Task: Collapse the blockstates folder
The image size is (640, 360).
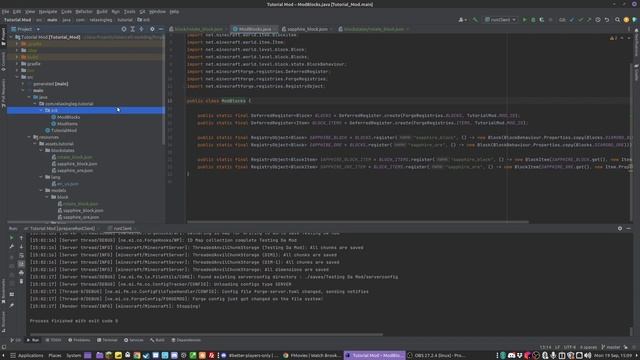Action: coord(41,150)
